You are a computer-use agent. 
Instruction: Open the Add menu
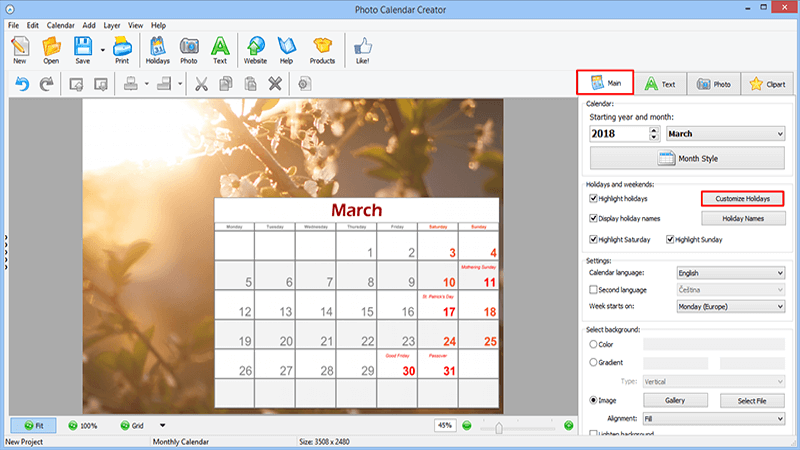pos(89,25)
